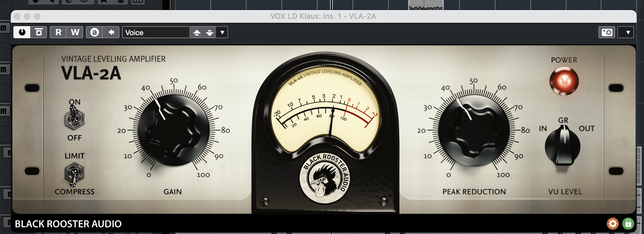
Task: Click the Black Rooster Audio rooster logo
Action: pos(325,178)
